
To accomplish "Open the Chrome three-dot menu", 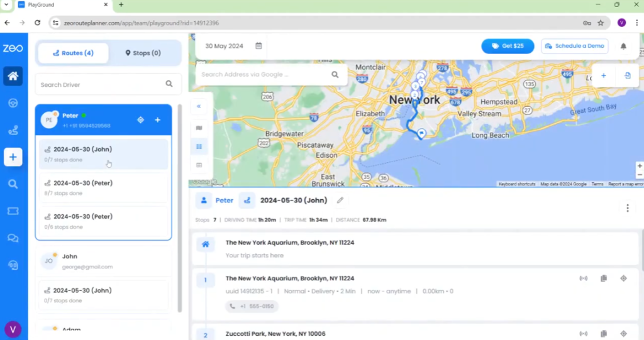I will tap(636, 23).
